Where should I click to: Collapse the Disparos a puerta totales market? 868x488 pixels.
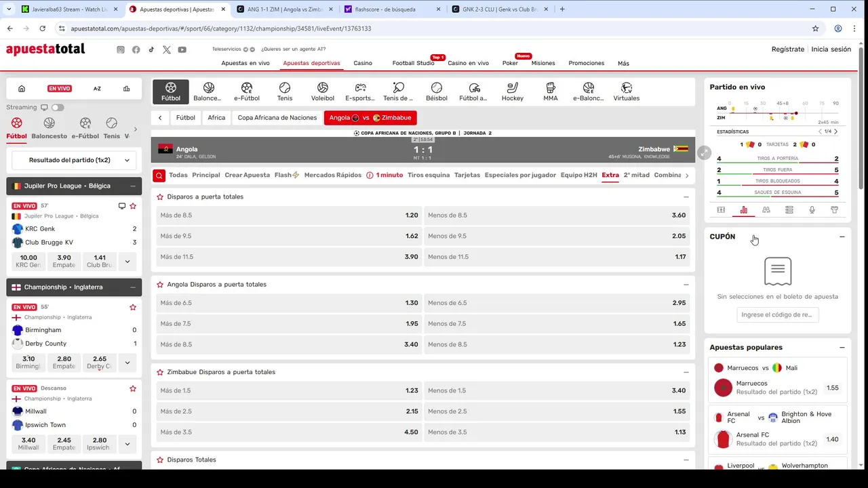pyautogui.click(x=686, y=197)
